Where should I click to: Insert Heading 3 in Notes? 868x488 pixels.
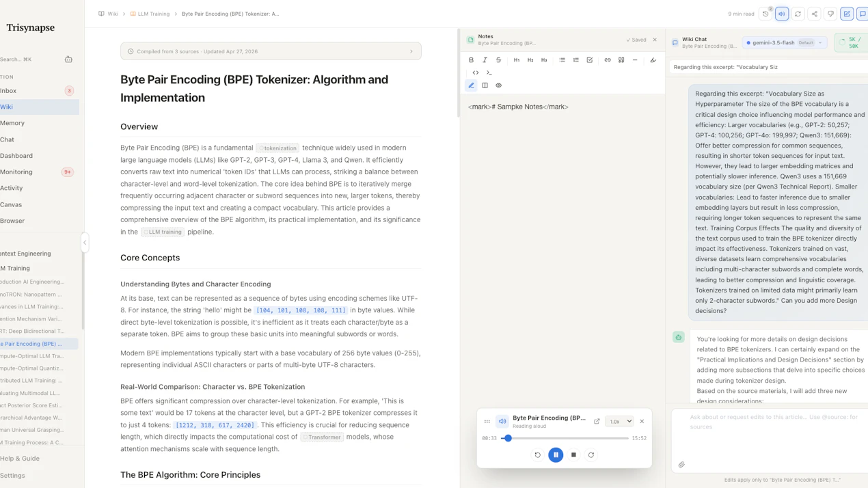point(544,60)
